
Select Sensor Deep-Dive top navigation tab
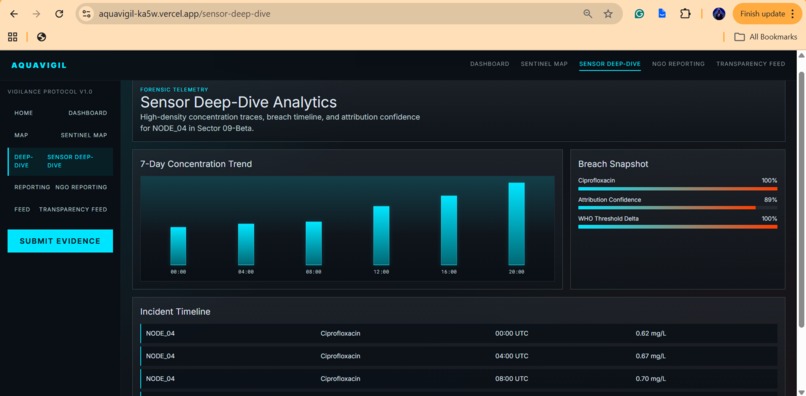[610, 64]
